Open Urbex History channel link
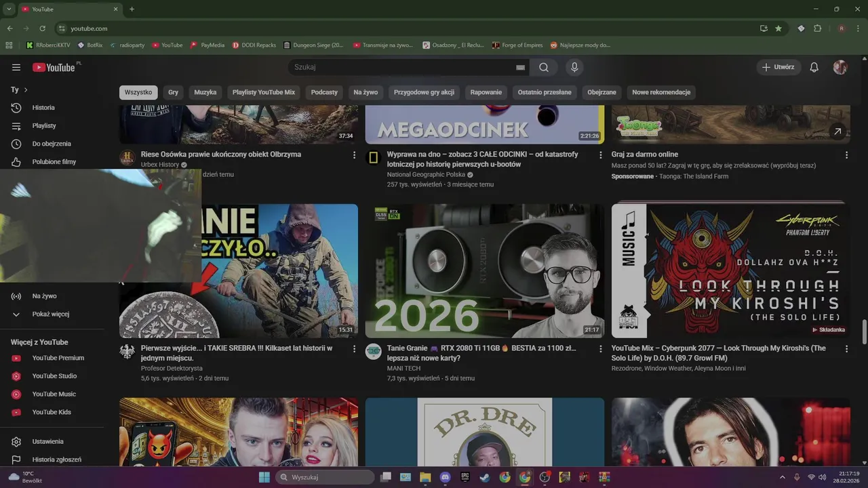Screen dimensions: 868x488 coord(160,165)
